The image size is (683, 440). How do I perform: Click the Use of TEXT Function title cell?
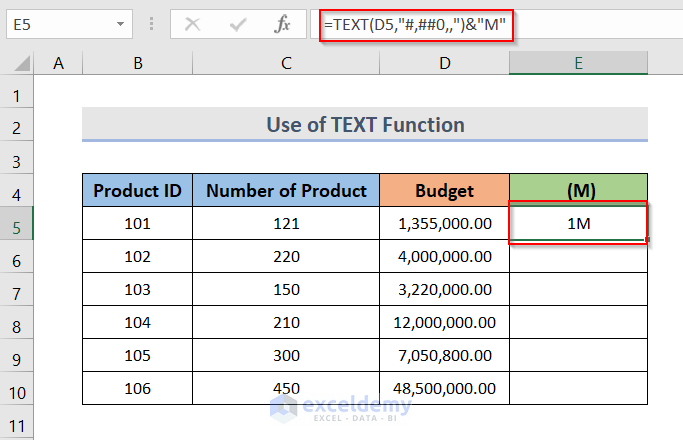364,125
